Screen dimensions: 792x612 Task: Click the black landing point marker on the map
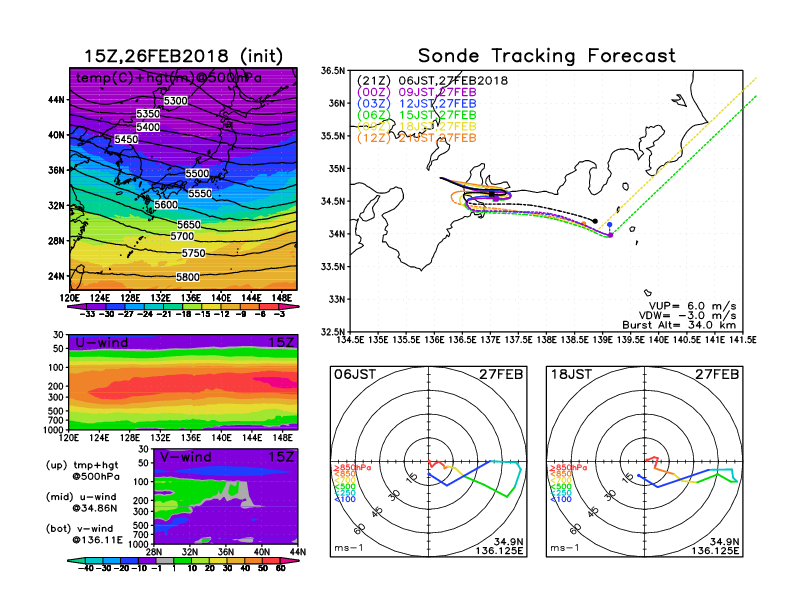(x=595, y=220)
